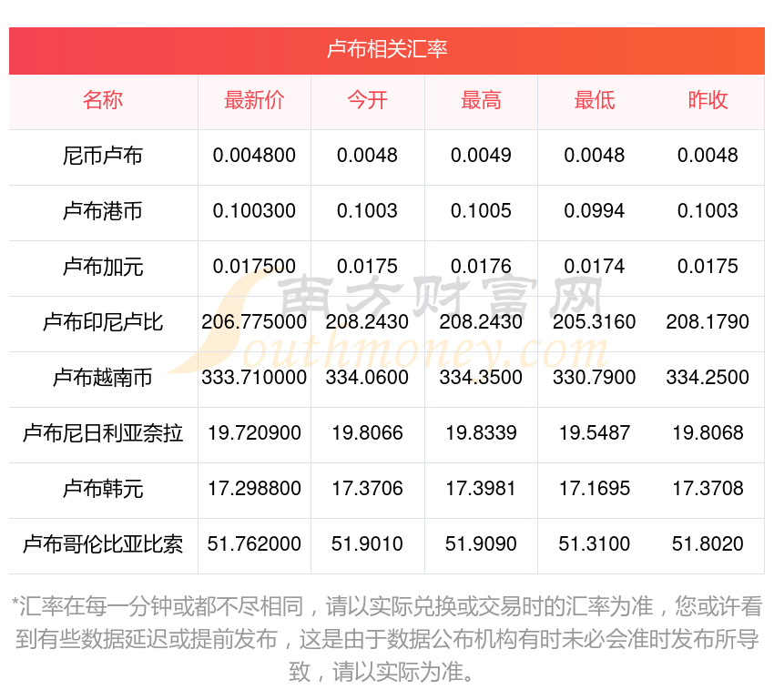Click the 卢布尼日利亚奈拉 row name

click(103, 433)
